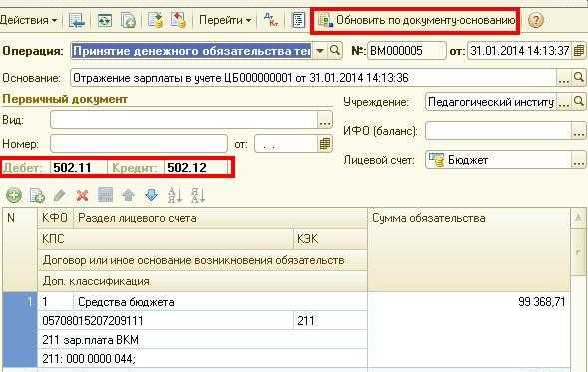The image size is (588, 372).
Task: Click the Лицевой счет field Бюджет
Action: click(x=498, y=160)
